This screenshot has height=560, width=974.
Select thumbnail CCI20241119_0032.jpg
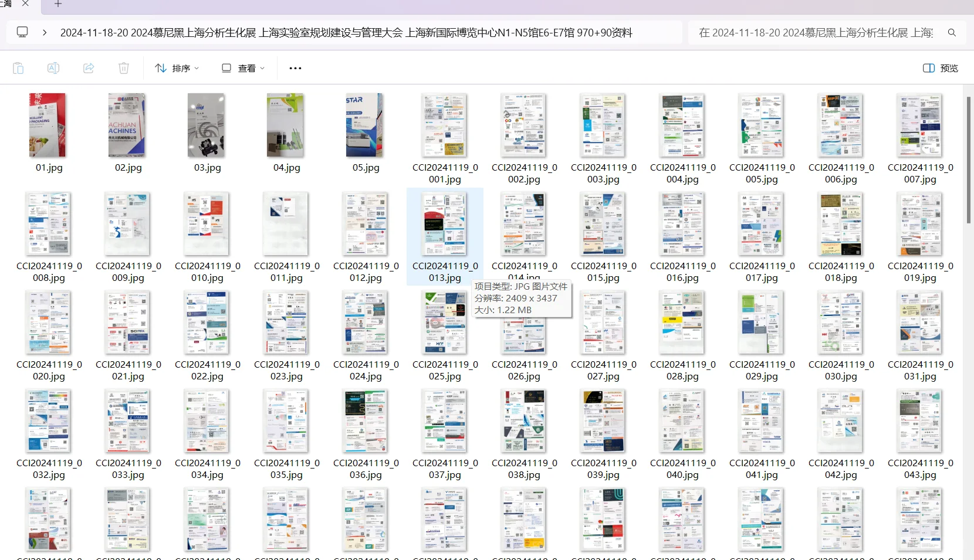49,420
